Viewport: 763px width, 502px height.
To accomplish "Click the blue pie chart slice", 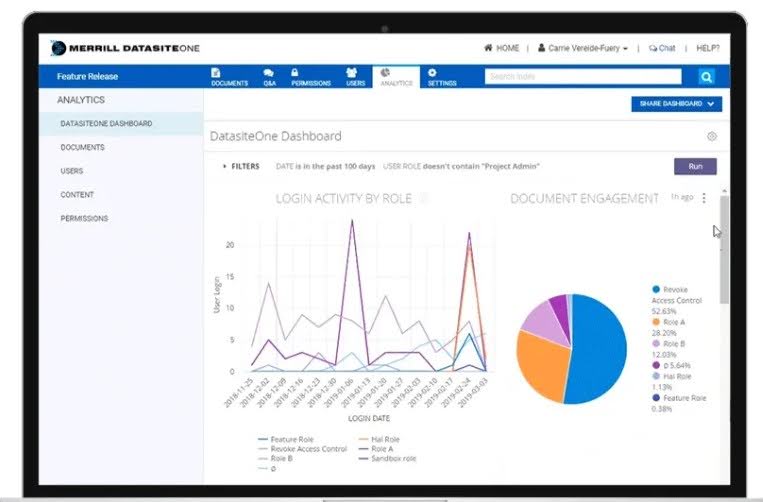I will 601,348.
